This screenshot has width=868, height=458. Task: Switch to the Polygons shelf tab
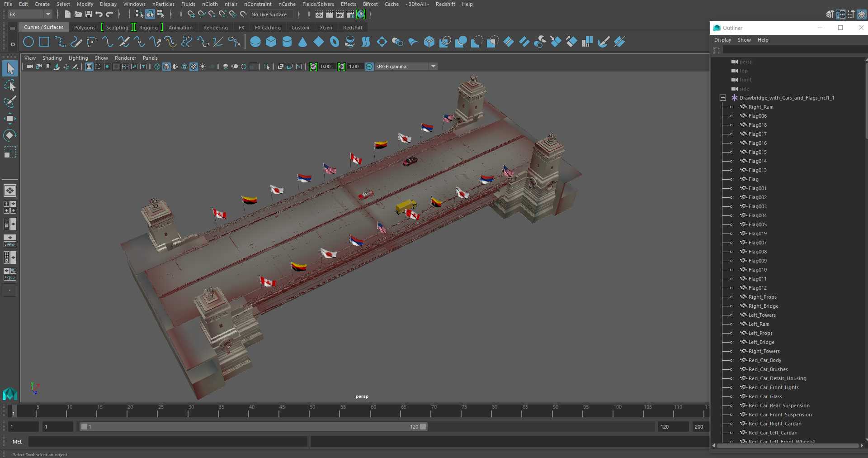pos(85,28)
